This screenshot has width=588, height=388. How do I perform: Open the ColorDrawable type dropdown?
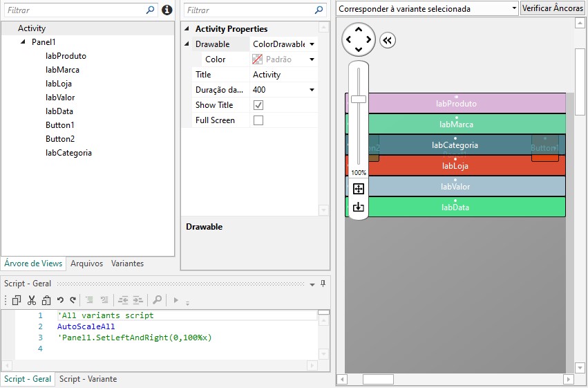coord(312,44)
